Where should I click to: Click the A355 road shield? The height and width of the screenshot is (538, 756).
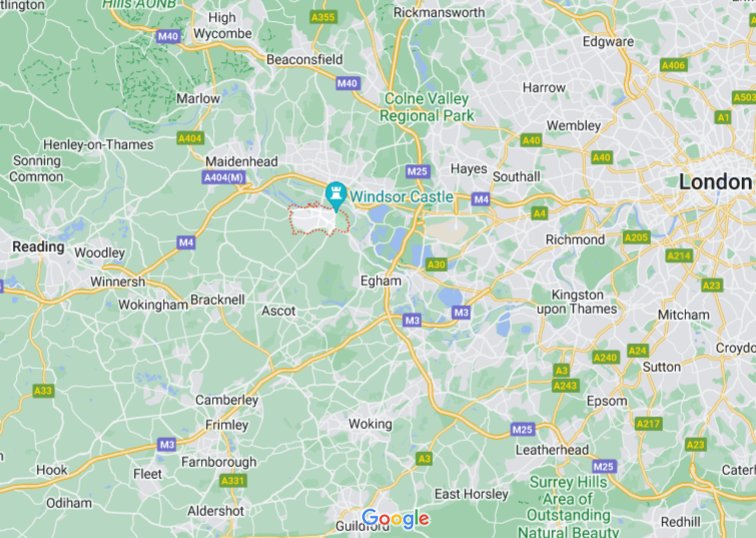[323, 17]
